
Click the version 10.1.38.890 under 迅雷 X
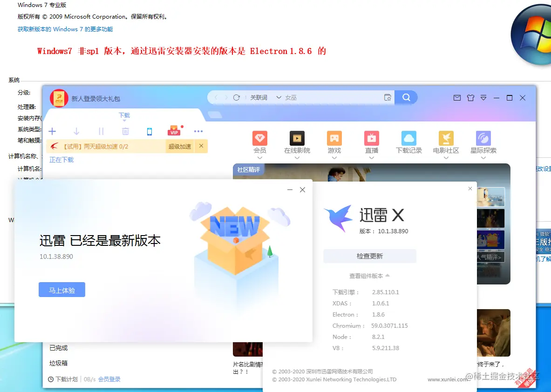393,231
